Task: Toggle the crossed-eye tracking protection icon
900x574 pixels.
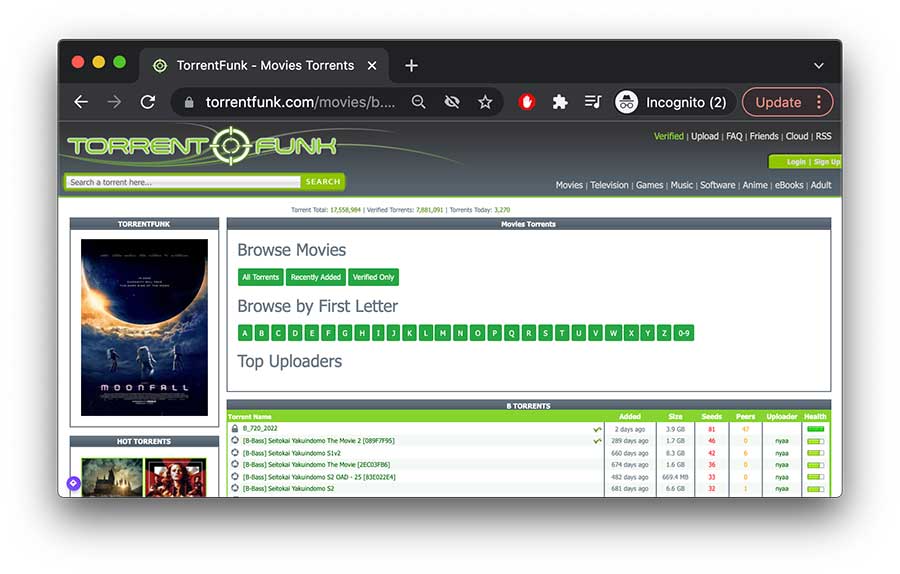Action: pyautogui.click(x=452, y=102)
